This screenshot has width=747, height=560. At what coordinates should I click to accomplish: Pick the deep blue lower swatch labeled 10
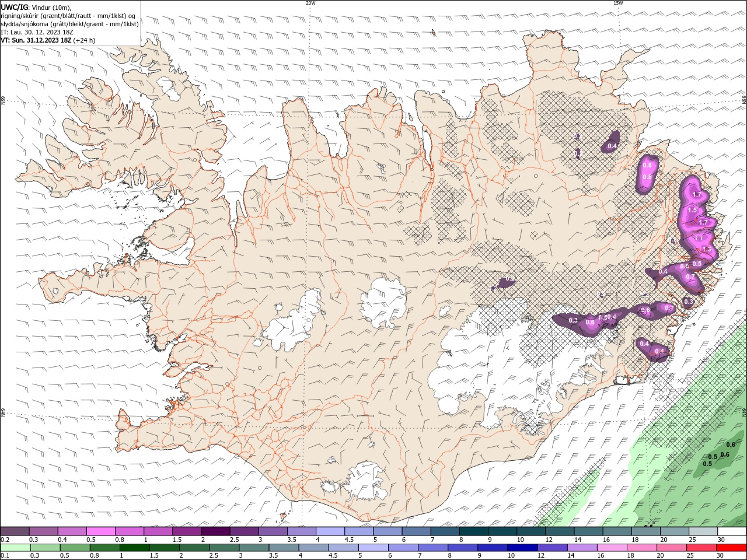point(522,548)
